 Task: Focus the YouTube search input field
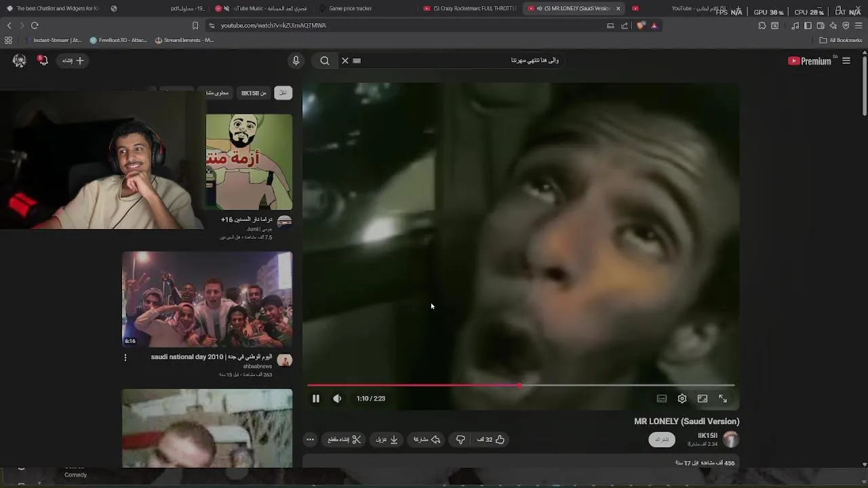461,60
